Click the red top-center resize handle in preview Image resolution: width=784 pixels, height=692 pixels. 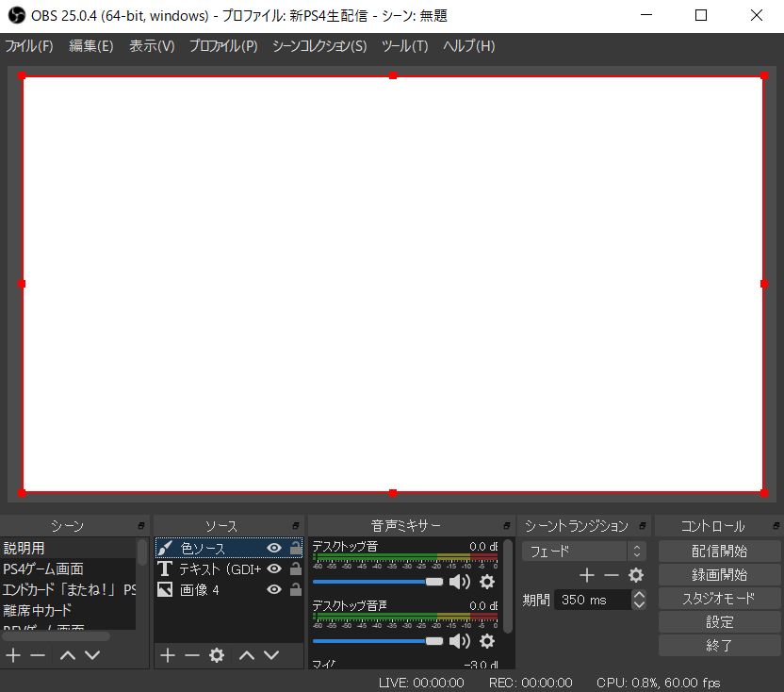[393, 75]
